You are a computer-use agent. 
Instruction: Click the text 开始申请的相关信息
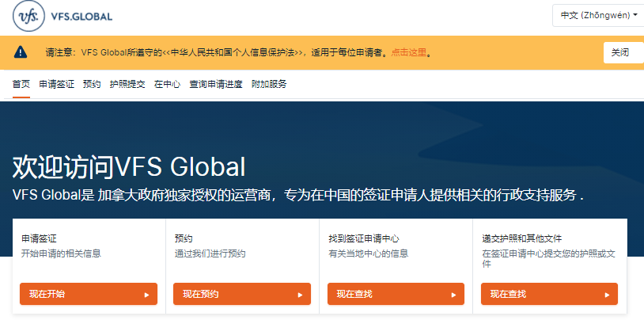(61, 253)
